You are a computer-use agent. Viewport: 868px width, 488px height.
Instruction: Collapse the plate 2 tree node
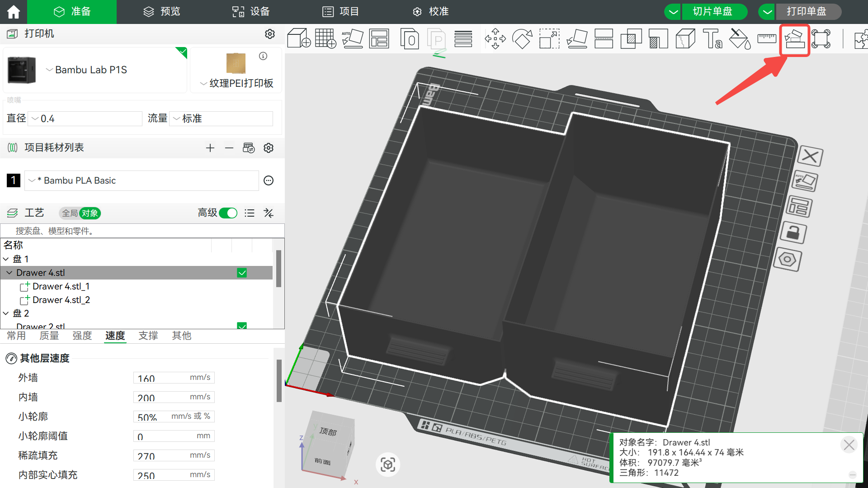pos(6,313)
